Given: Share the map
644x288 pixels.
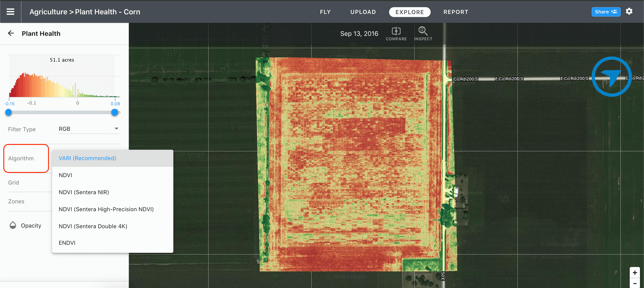Looking at the screenshot, I should [606, 12].
